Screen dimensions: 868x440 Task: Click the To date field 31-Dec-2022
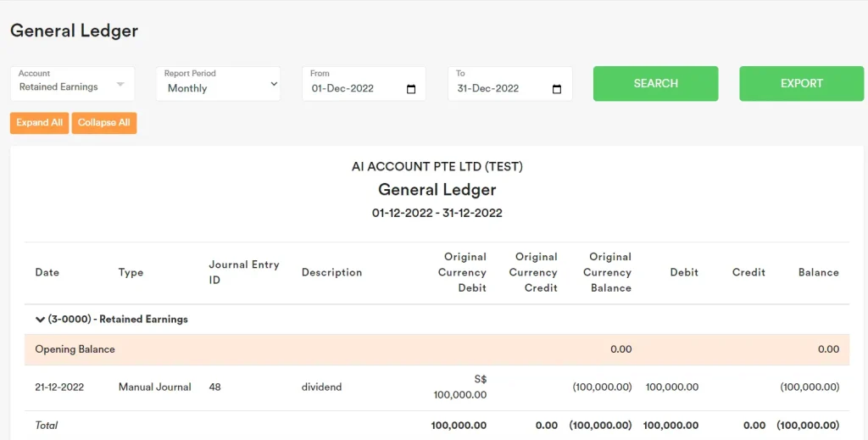click(x=509, y=84)
